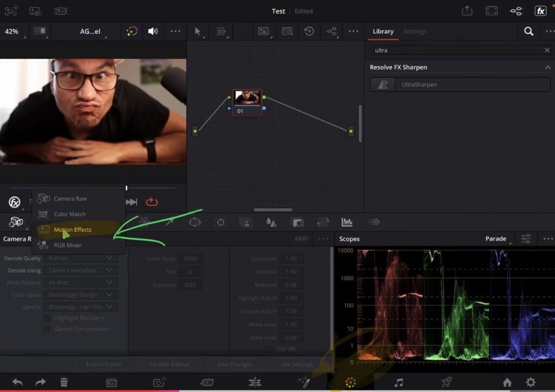555x392 pixels.
Task: Collapse the Resolve FX Sharpen group
Action: [x=547, y=67]
